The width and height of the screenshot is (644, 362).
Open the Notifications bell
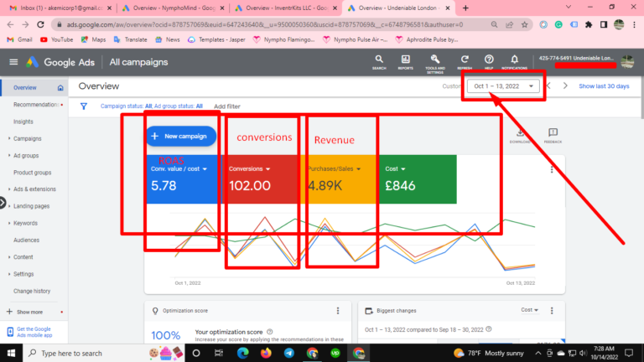(513, 61)
